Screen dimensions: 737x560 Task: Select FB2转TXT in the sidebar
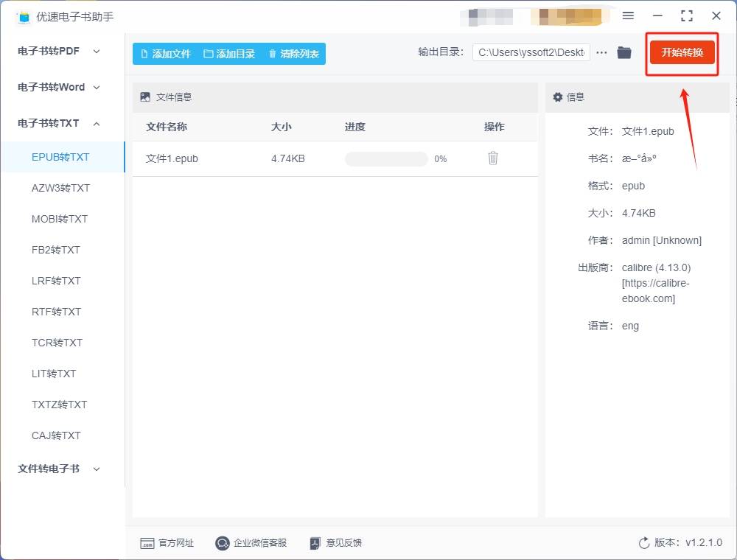[56, 250]
